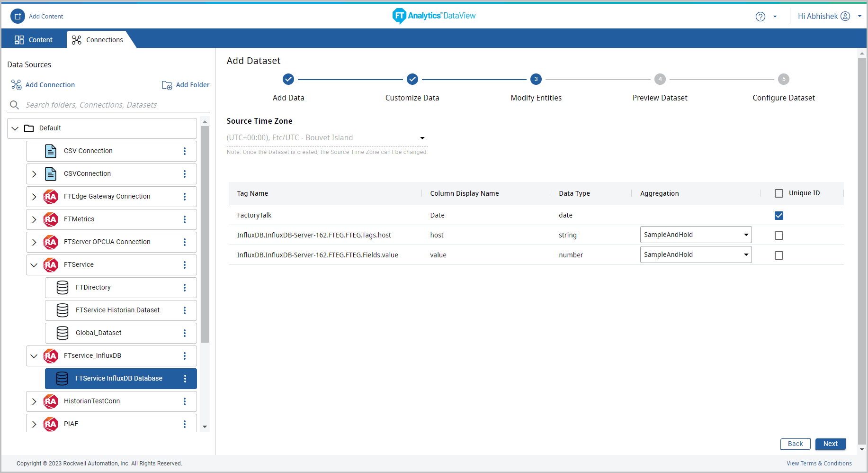
Task: Open the three-dot menu for CSV Connection
Action: click(x=185, y=151)
